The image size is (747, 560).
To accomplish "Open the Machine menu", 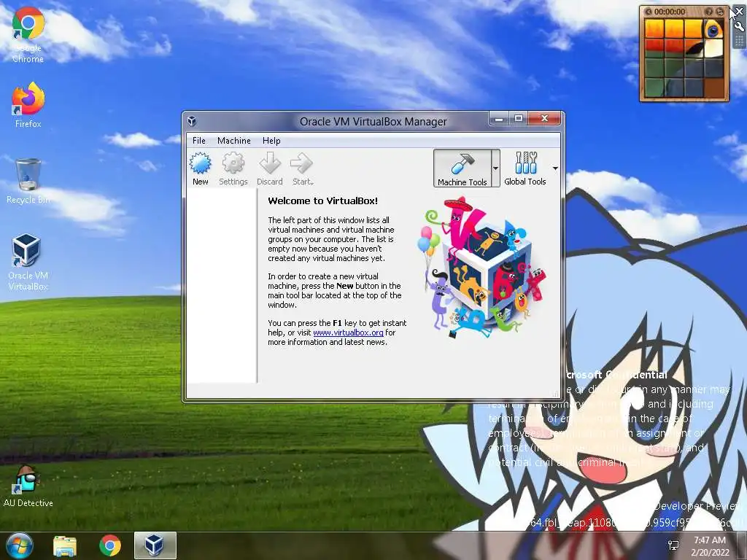I will pyautogui.click(x=234, y=141).
